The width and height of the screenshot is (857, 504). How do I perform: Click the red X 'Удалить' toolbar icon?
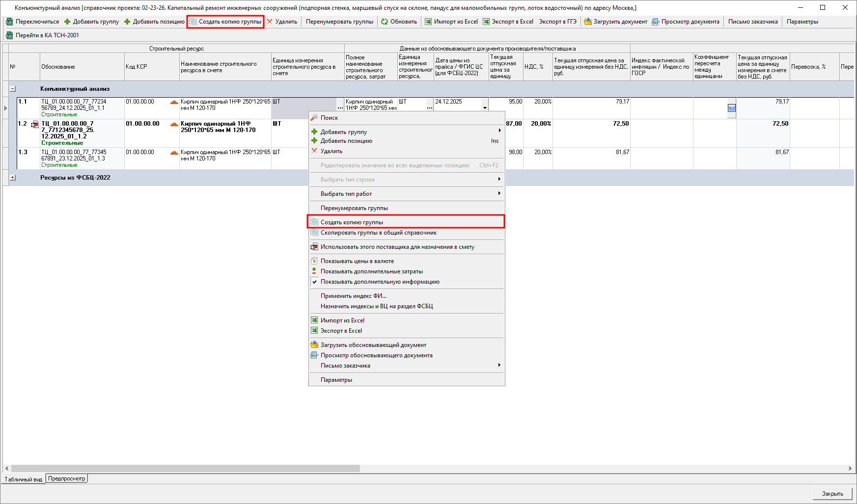(x=270, y=22)
